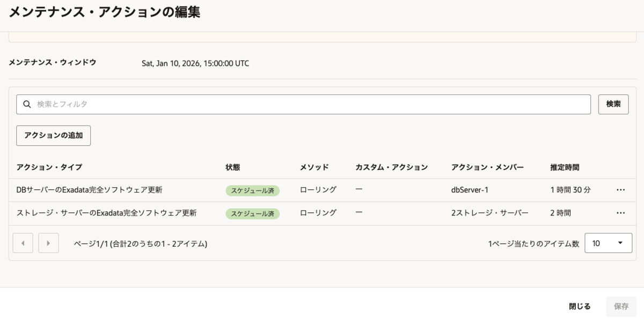Viewport: 644px width, 318px height.
Task: Select ストレージ・サーバーのExadata完全ソフトウェア更新 row
Action: click(107, 213)
